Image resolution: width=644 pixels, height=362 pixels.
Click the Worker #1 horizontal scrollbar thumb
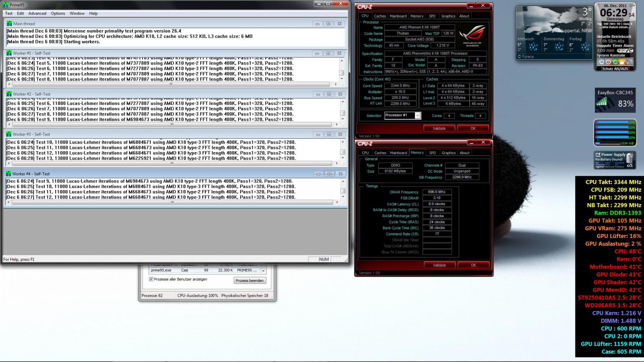tap(171, 85)
